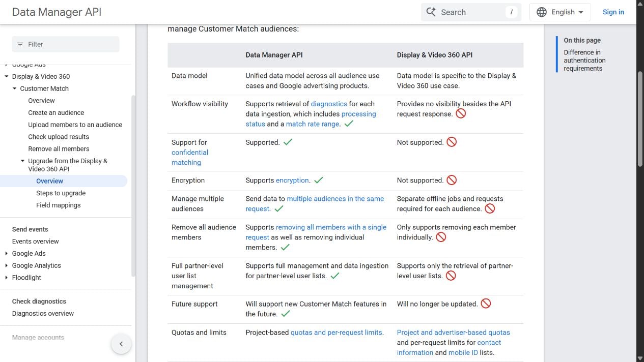Open Upload members to an audience page
644x362 pixels.
pos(75,125)
